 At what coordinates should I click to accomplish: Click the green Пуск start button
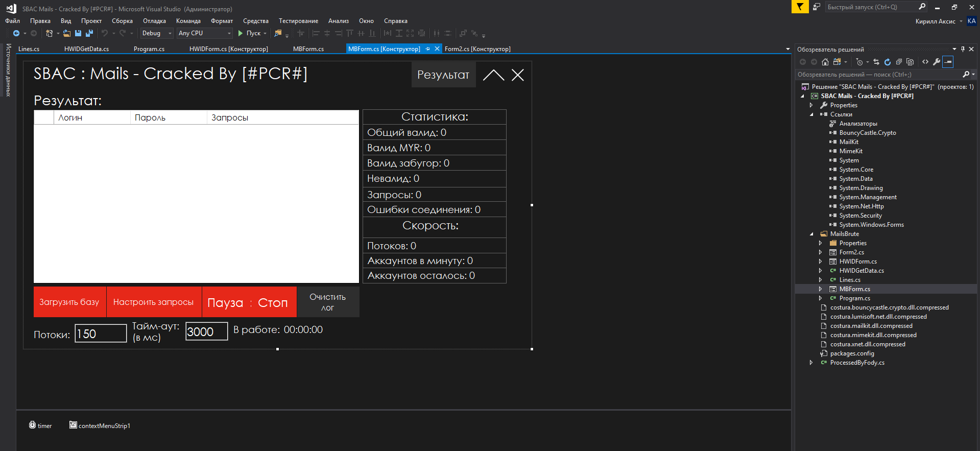click(x=249, y=33)
